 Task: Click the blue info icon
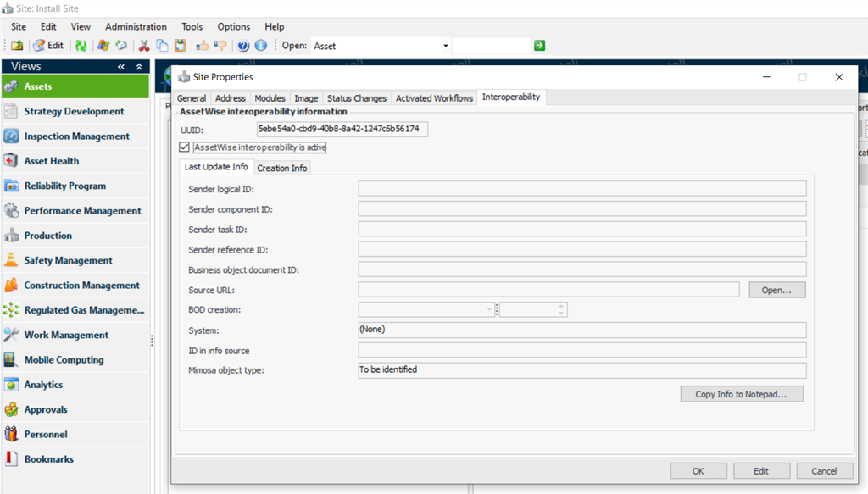coord(261,46)
